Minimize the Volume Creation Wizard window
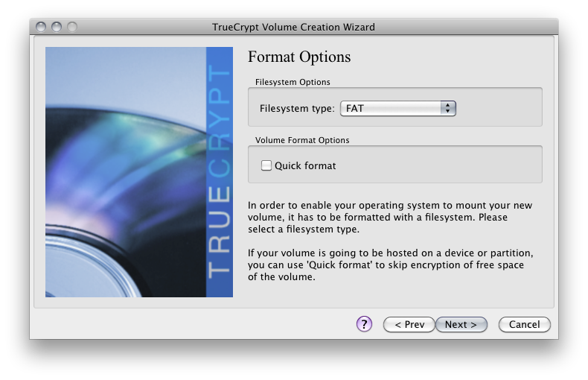This screenshot has width=588, height=380. pyautogui.click(x=57, y=27)
